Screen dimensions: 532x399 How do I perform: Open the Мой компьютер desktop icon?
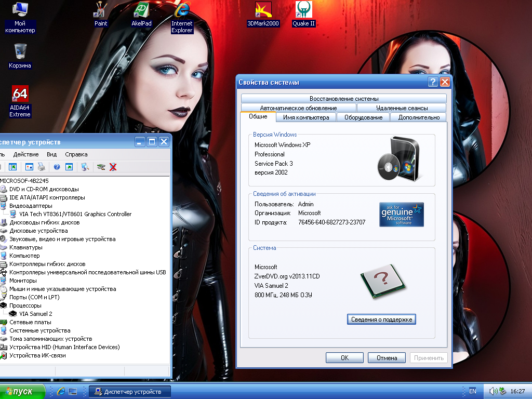[x=20, y=18]
